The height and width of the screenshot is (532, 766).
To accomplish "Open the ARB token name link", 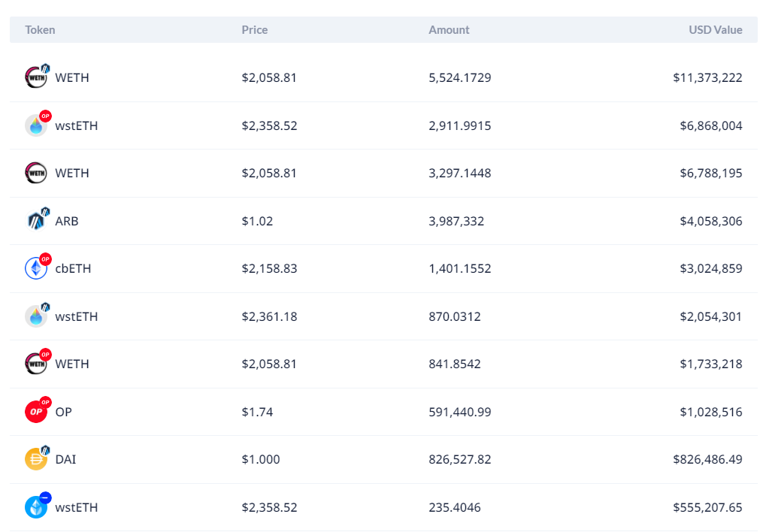I will (x=66, y=222).
